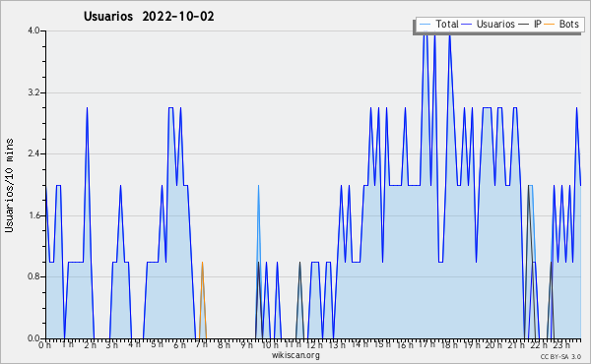
Task: Click the x-axis label '0 h'
Action: 44,344
